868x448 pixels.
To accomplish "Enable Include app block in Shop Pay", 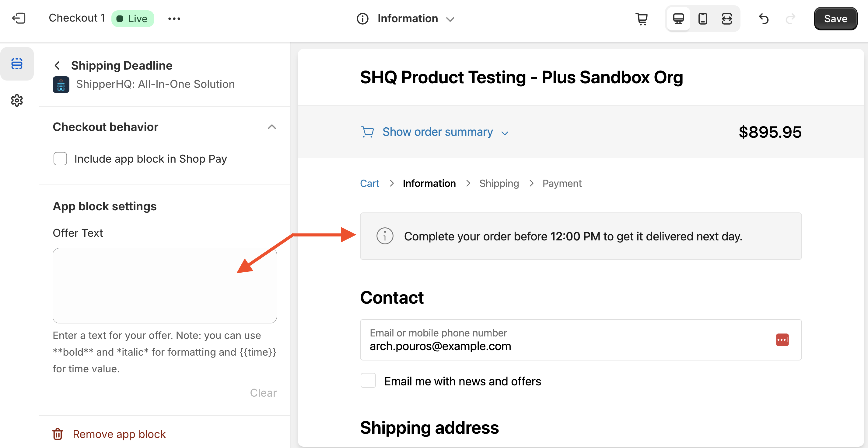I will click(x=60, y=159).
